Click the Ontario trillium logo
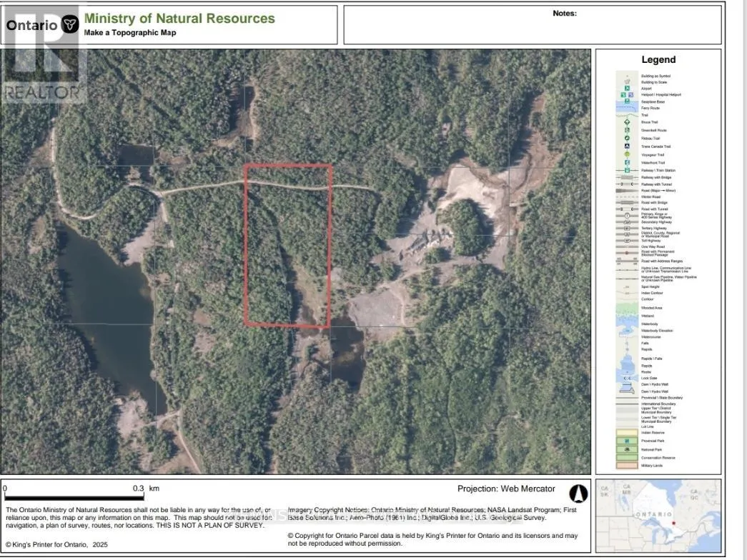This screenshot has width=747, height=560. coord(69,25)
